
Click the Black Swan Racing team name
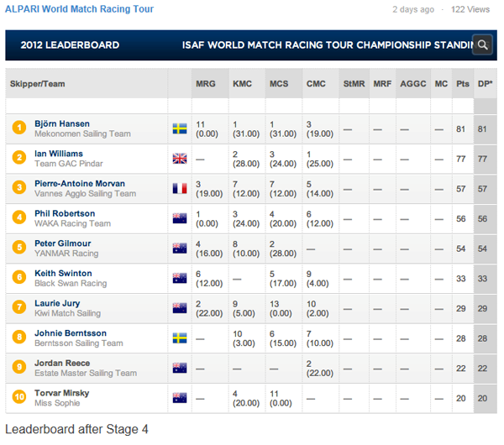pyautogui.click(x=71, y=283)
